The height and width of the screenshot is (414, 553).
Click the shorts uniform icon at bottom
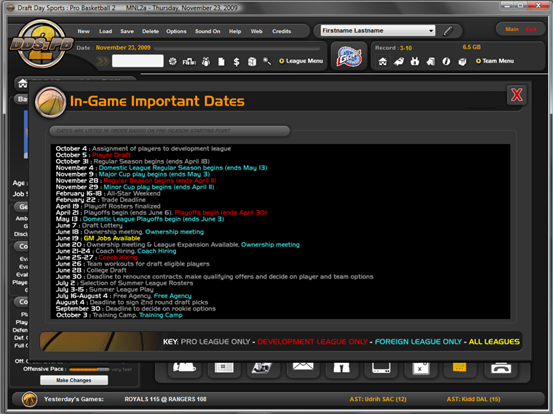tap(341, 368)
